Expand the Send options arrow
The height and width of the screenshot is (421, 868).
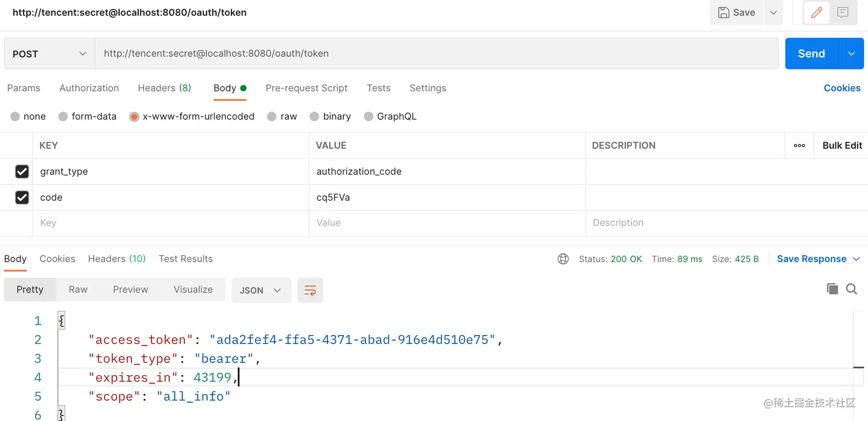click(851, 53)
